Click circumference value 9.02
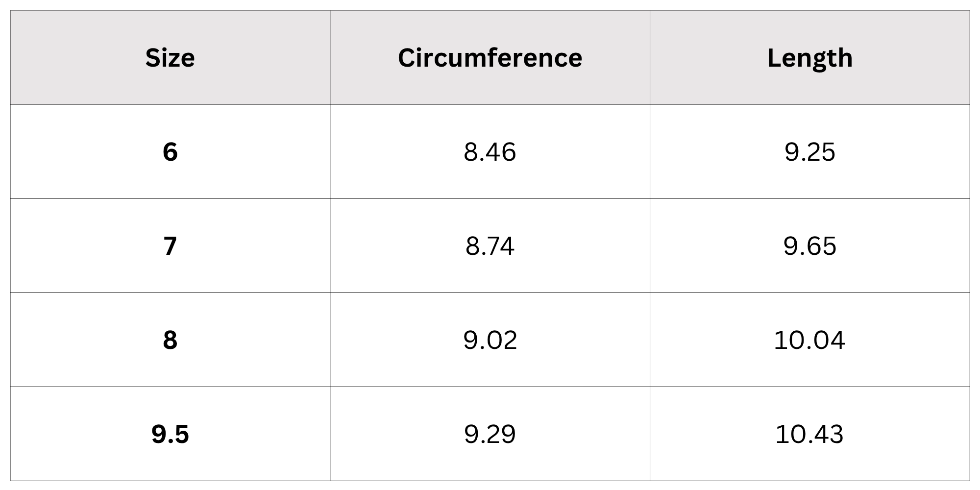This screenshot has height=490, width=980. coord(490,340)
